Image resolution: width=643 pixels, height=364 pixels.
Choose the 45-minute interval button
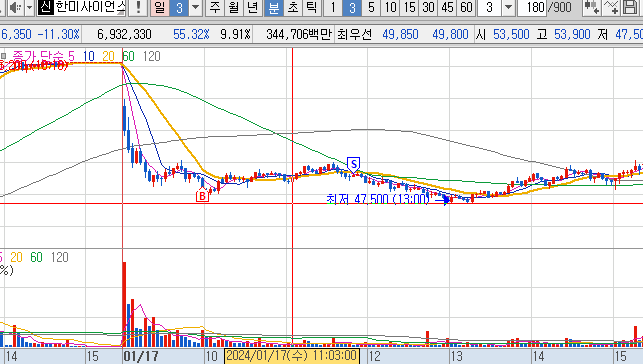click(447, 7)
